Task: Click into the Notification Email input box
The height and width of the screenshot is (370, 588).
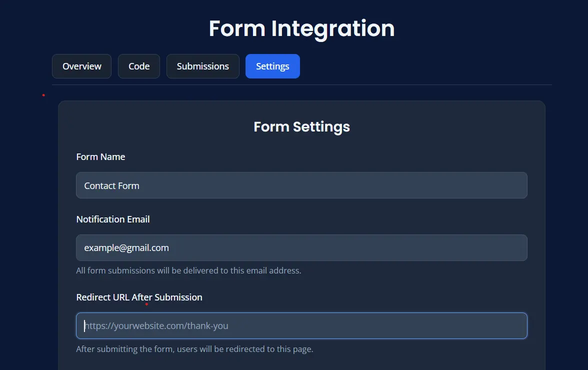Action: tap(301, 248)
